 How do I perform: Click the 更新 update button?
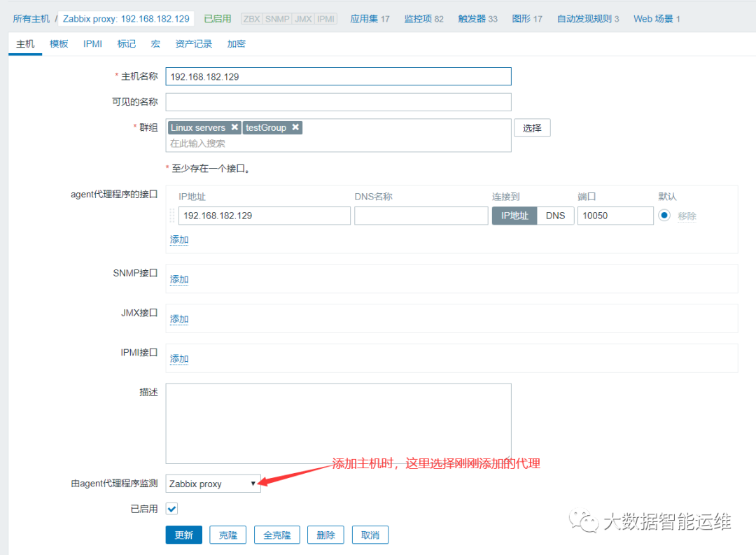183,535
